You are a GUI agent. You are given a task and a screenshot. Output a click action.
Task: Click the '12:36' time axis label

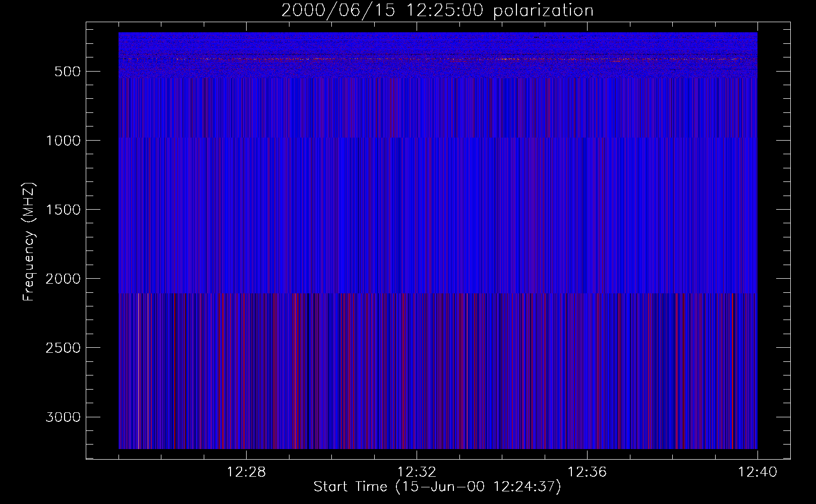[x=587, y=472]
